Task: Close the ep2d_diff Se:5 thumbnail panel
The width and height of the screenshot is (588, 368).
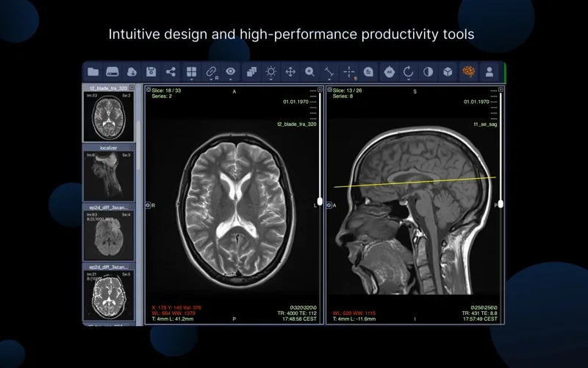Action: click(132, 266)
